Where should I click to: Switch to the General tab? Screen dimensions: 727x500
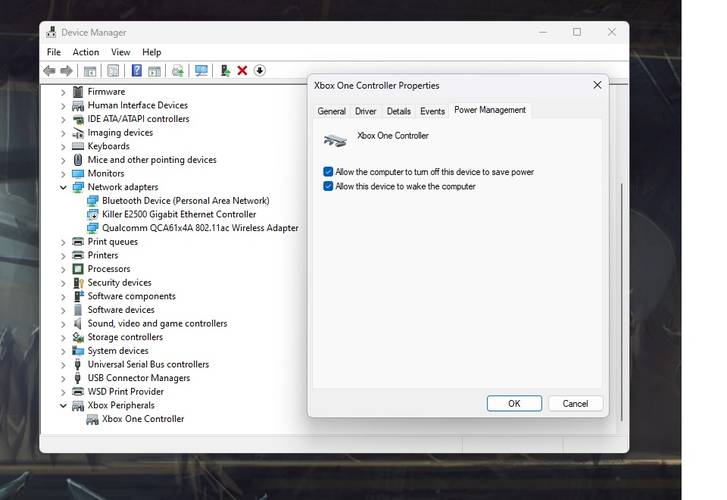(332, 111)
